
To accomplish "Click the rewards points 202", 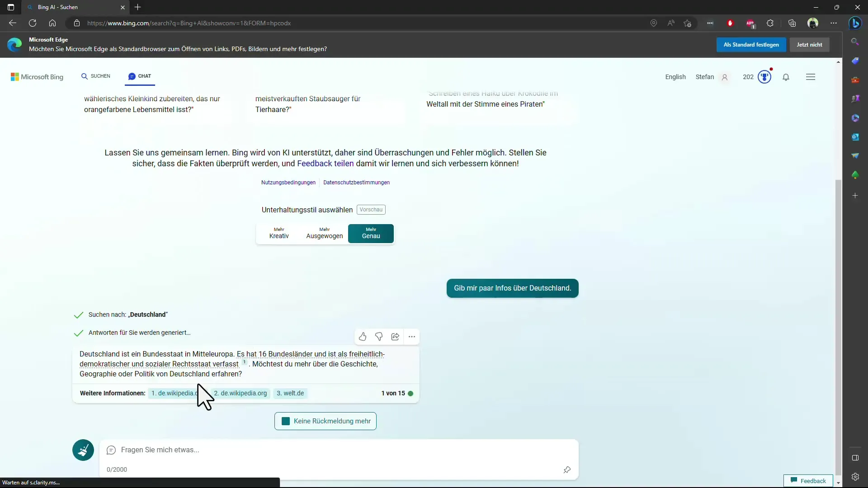I will pos(748,77).
